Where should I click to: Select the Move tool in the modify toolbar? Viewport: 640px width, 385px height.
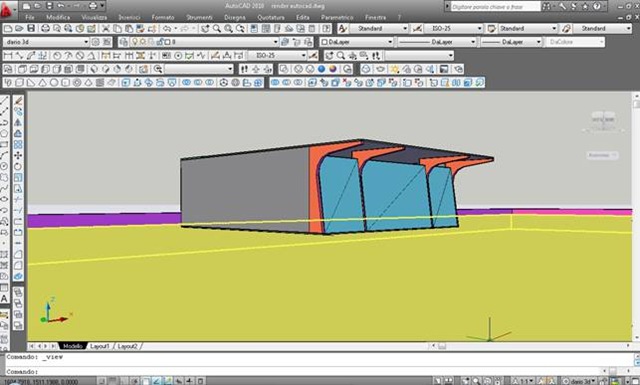click(x=18, y=156)
